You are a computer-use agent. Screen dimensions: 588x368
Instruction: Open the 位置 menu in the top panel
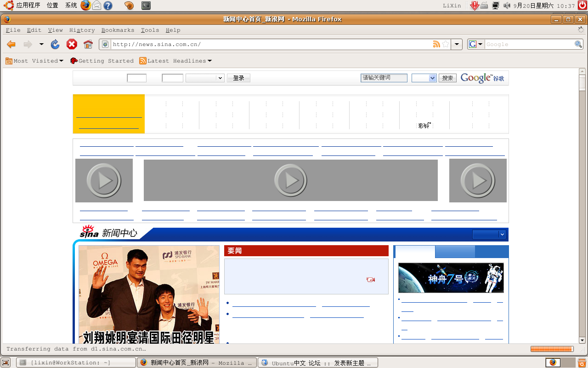pyautogui.click(x=52, y=6)
